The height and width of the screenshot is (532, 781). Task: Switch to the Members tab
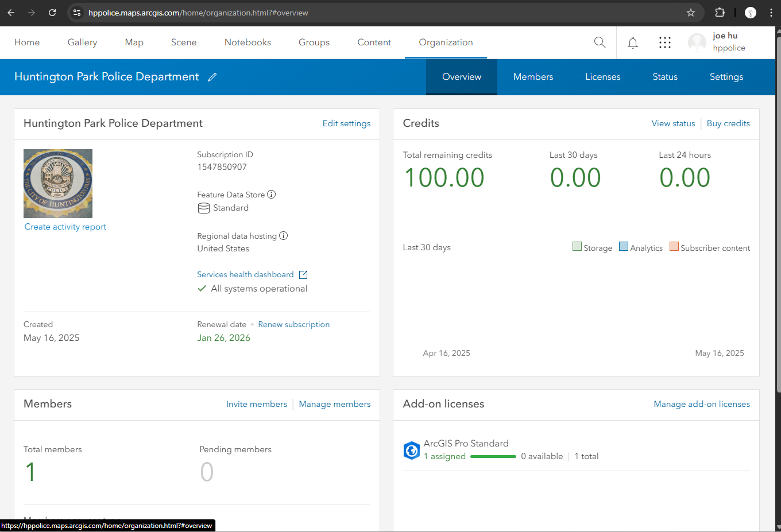pyautogui.click(x=533, y=77)
